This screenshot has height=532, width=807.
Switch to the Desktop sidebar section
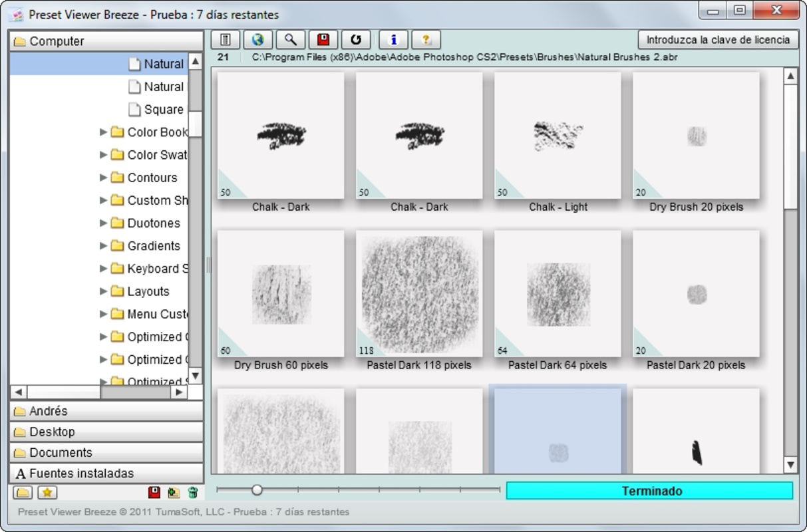coord(106,432)
